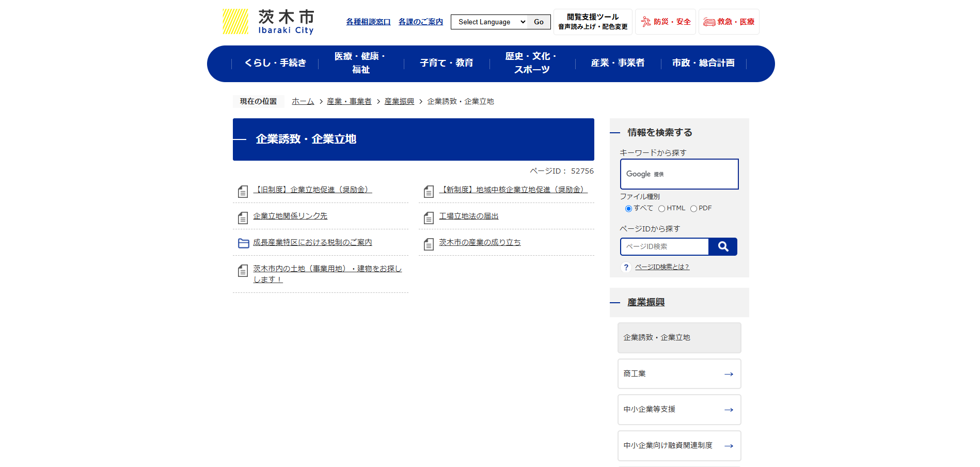This screenshot has width=980, height=467.
Task: Click the 現在の位置 breadcrumb label
Action: coord(258,101)
